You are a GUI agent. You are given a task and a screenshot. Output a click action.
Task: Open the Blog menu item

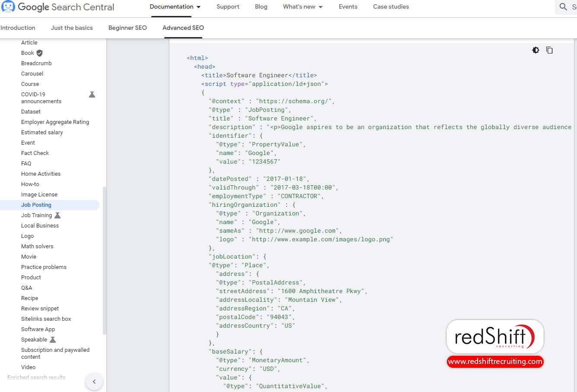[261, 7]
